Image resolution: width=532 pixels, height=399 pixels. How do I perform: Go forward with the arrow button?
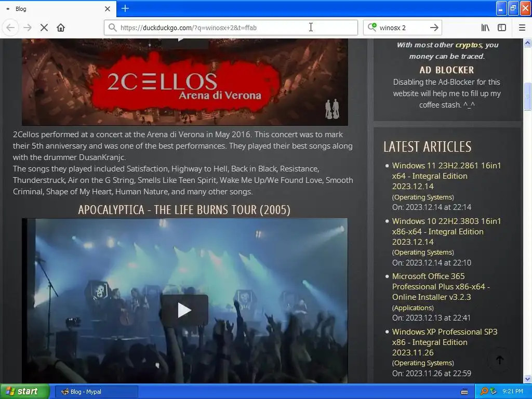(x=28, y=28)
